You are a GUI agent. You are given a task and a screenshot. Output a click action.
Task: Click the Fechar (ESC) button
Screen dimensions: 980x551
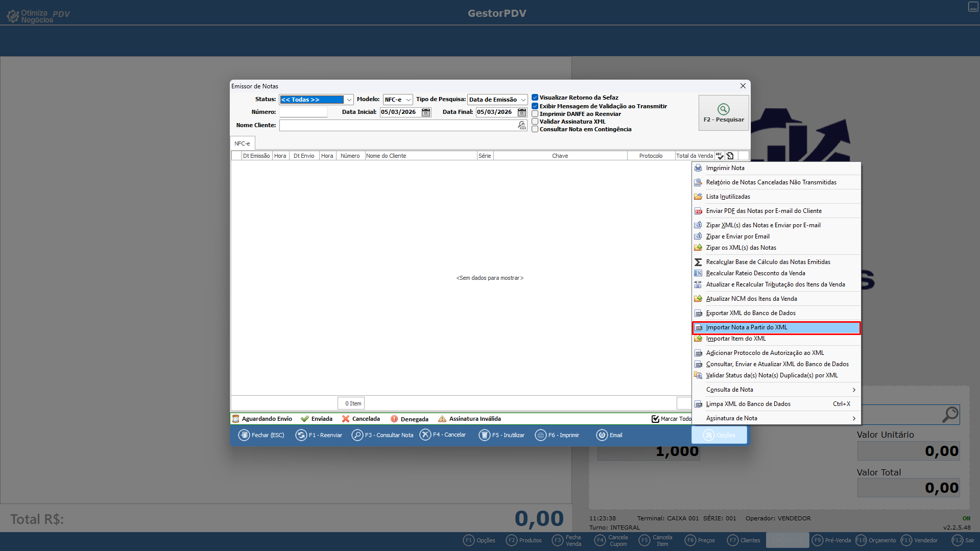261,435
